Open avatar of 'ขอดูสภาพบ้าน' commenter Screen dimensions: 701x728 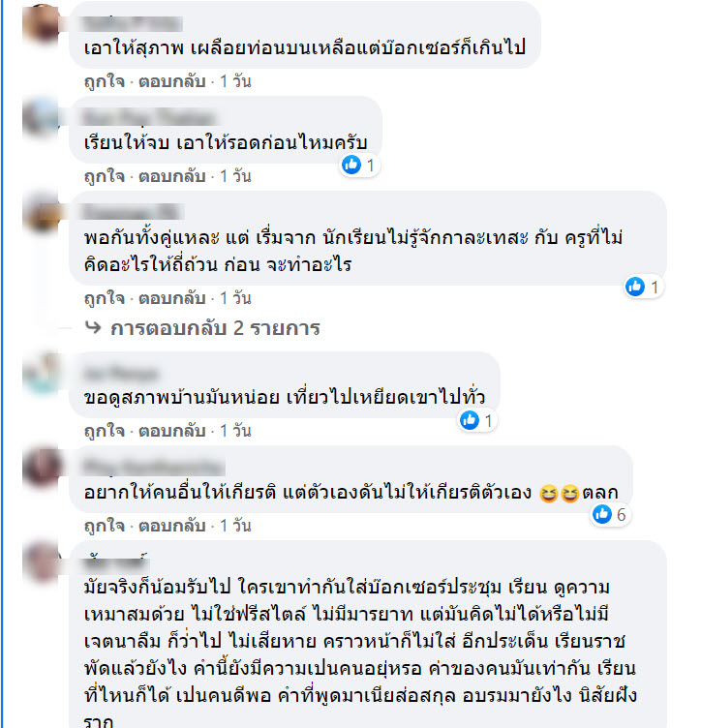[x=42, y=373]
